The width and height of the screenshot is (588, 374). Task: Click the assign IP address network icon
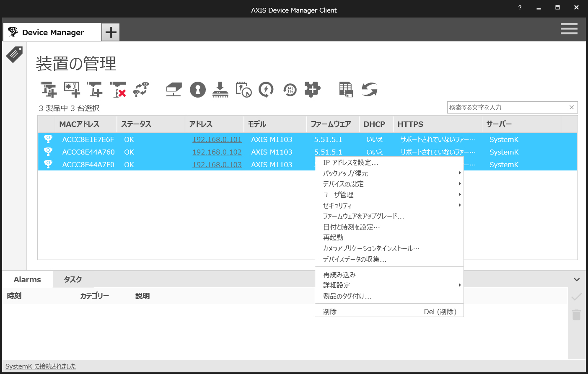[174, 90]
